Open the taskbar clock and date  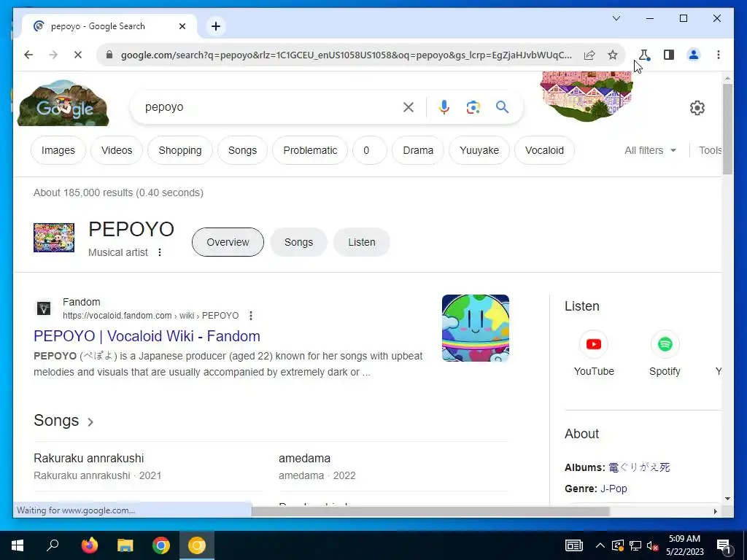(684, 545)
